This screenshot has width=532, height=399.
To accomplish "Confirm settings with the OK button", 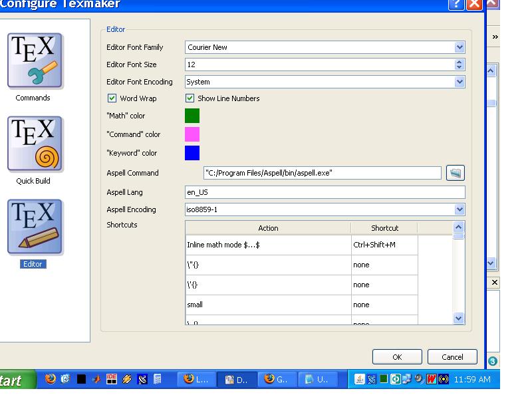I will pos(397,357).
